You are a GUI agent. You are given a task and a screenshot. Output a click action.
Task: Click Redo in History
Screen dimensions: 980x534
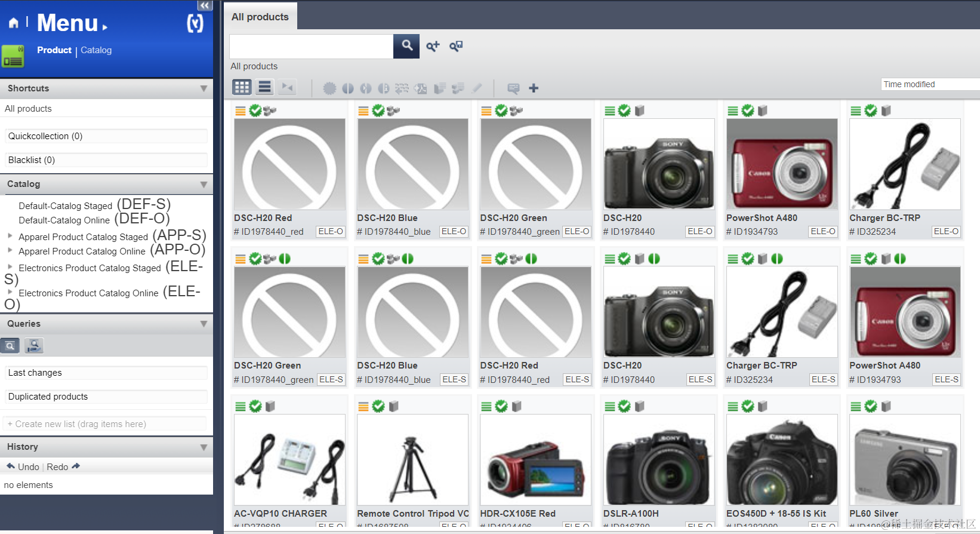tap(63, 467)
